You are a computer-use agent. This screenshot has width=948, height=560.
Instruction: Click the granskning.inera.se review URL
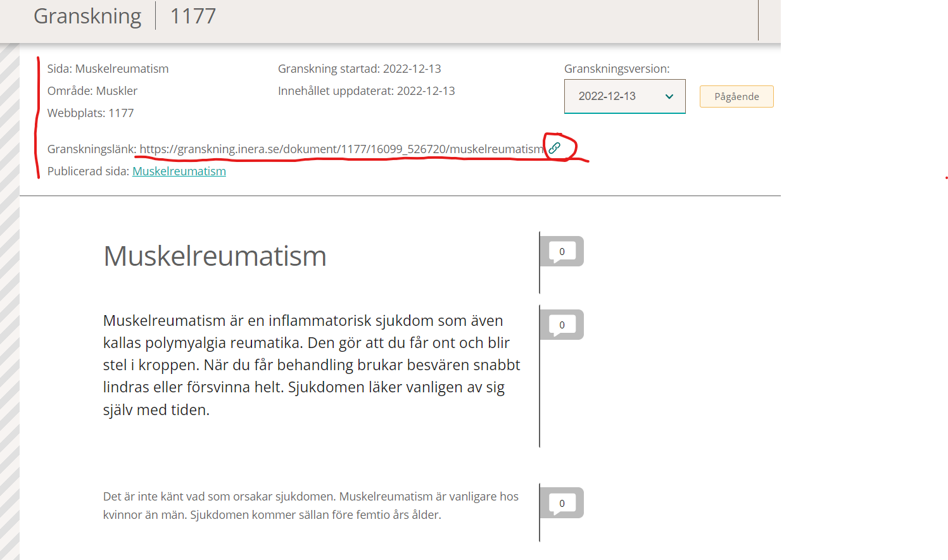pyautogui.click(x=341, y=149)
